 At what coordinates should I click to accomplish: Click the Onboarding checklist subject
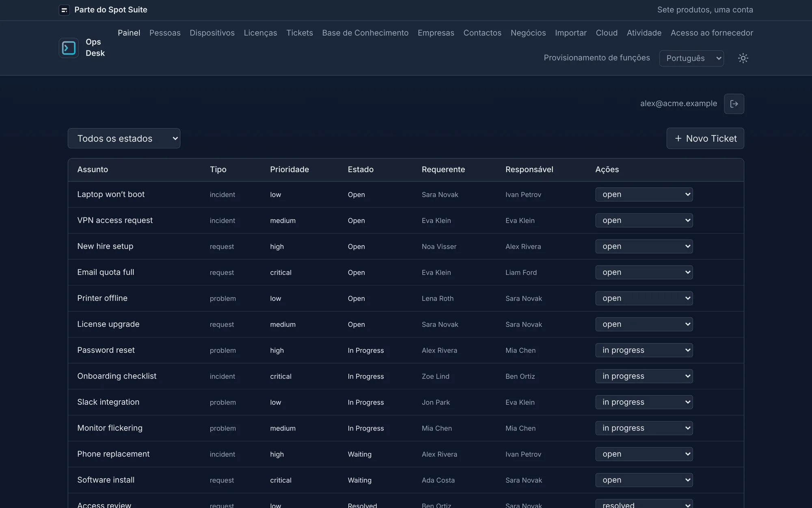(x=117, y=376)
